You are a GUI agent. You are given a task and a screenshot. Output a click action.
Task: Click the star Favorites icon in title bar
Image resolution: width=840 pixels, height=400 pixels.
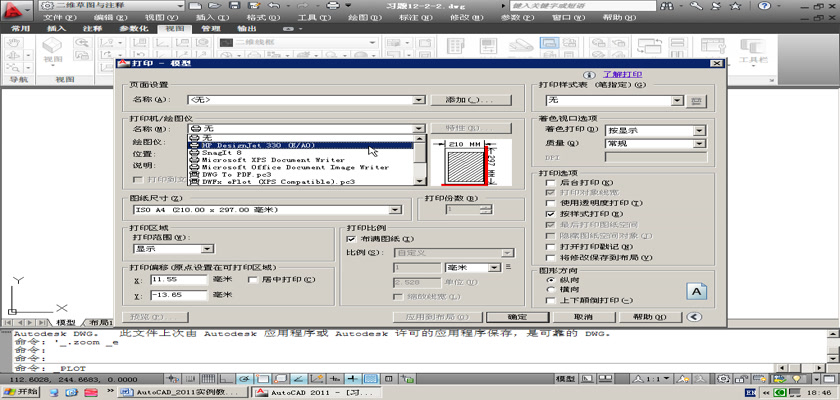tap(736, 6)
